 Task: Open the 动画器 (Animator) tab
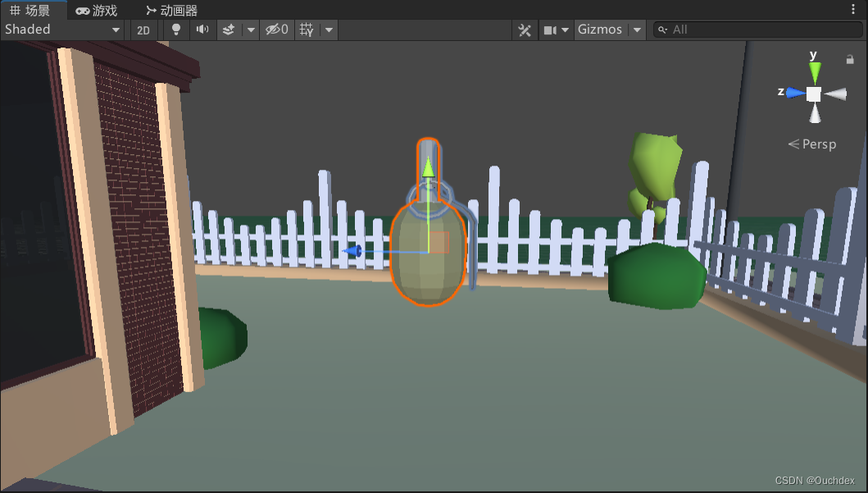pyautogui.click(x=171, y=11)
